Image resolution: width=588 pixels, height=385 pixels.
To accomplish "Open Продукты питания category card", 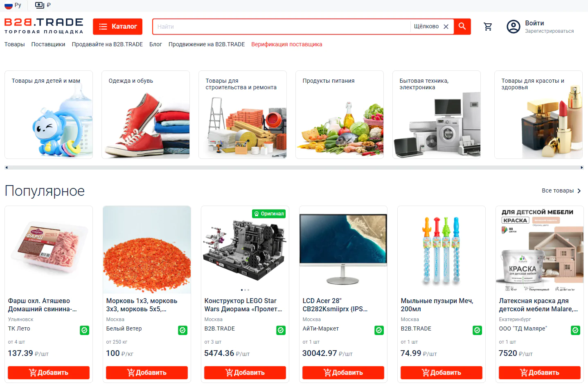I will (340, 115).
